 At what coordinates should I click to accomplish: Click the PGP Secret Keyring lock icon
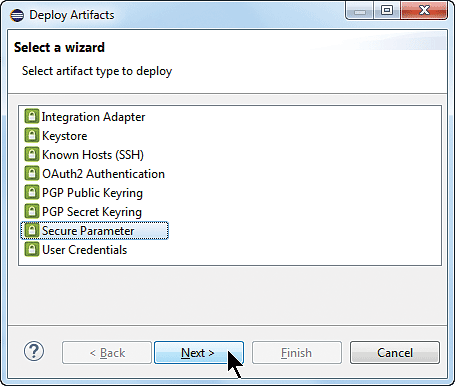32,212
